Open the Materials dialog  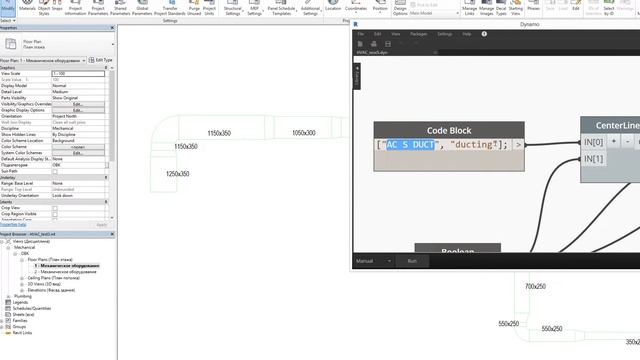tap(27, 6)
